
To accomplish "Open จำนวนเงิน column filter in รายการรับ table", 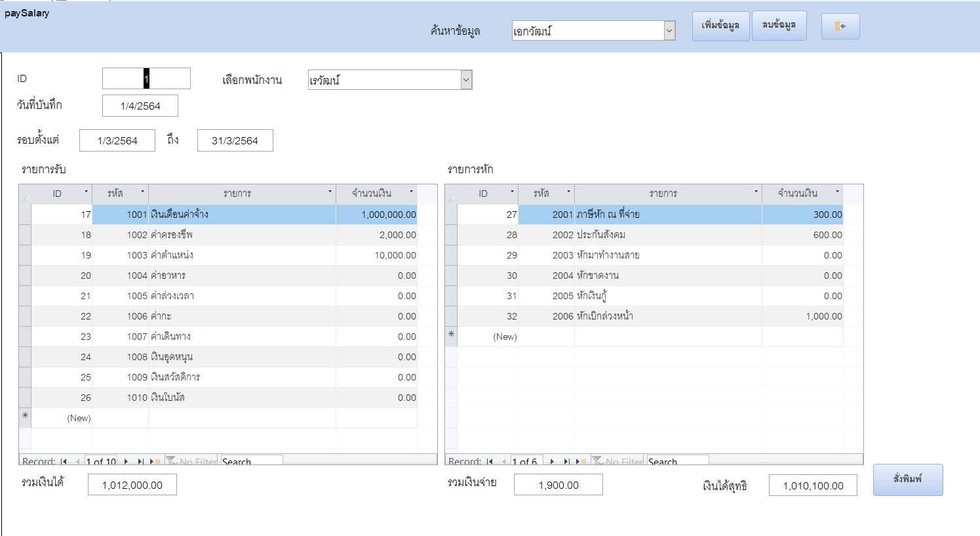I will (x=411, y=192).
